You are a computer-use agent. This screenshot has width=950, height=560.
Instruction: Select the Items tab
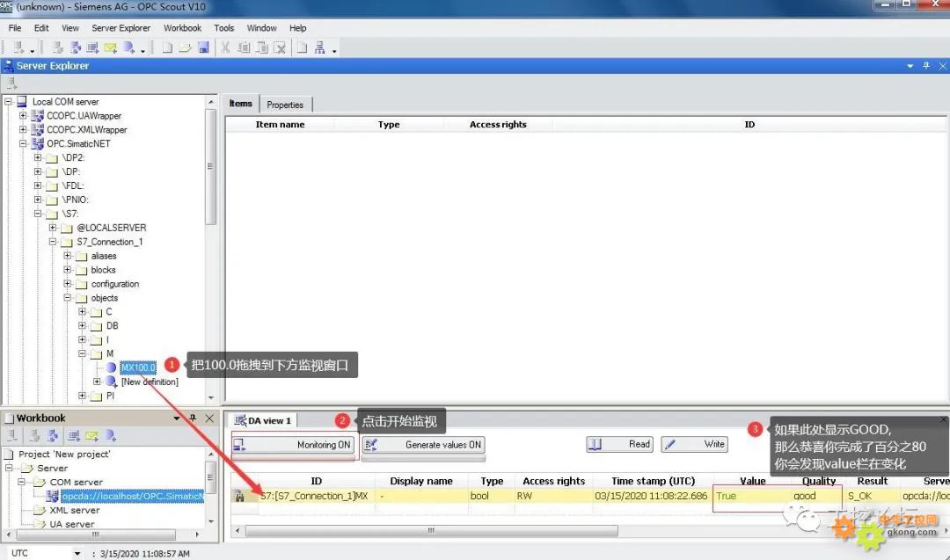point(240,104)
